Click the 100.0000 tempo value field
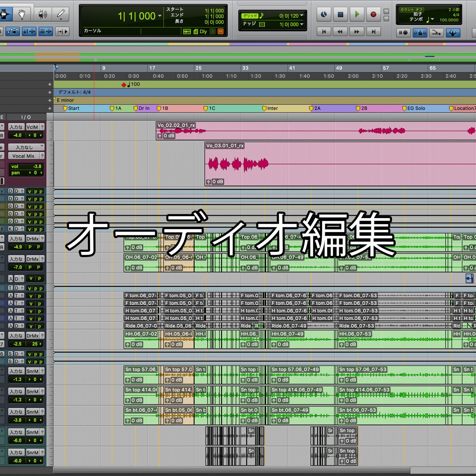The width and height of the screenshot is (476, 476). pyautogui.click(x=449, y=20)
